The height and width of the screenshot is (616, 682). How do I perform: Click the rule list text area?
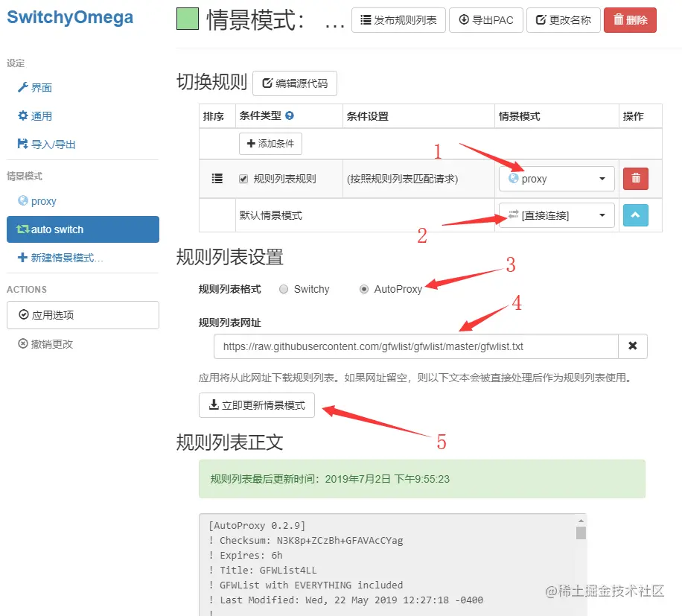pos(387,565)
